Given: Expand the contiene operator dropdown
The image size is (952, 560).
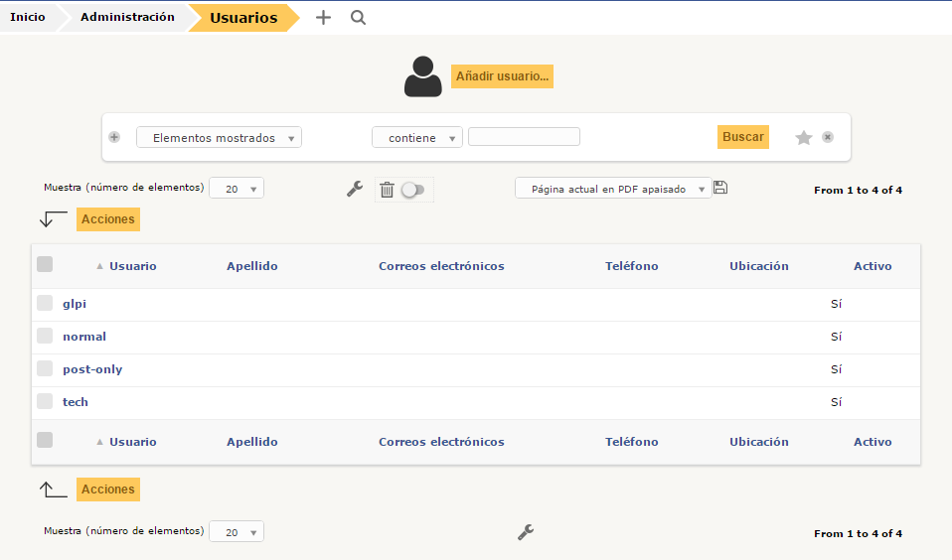Looking at the screenshot, I should click(x=417, y=138).
